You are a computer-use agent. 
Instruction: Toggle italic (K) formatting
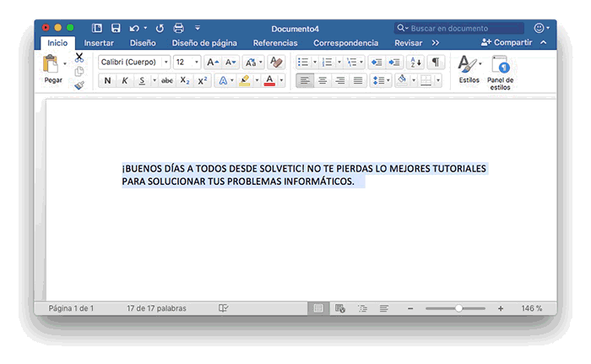(125, 80)
